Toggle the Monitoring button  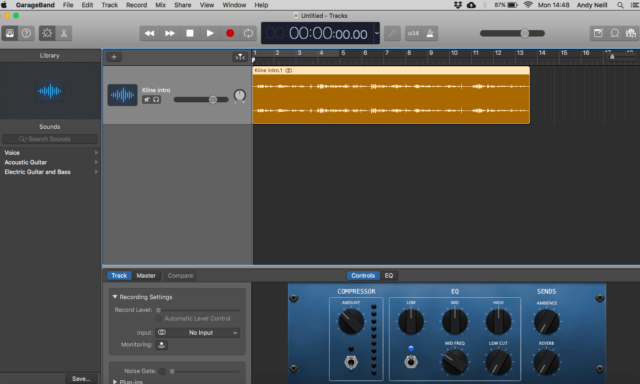[x=162, y=345]
